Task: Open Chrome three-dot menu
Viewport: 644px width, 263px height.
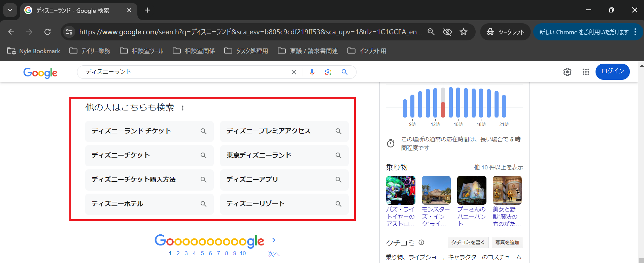Action: coord(635,32)
